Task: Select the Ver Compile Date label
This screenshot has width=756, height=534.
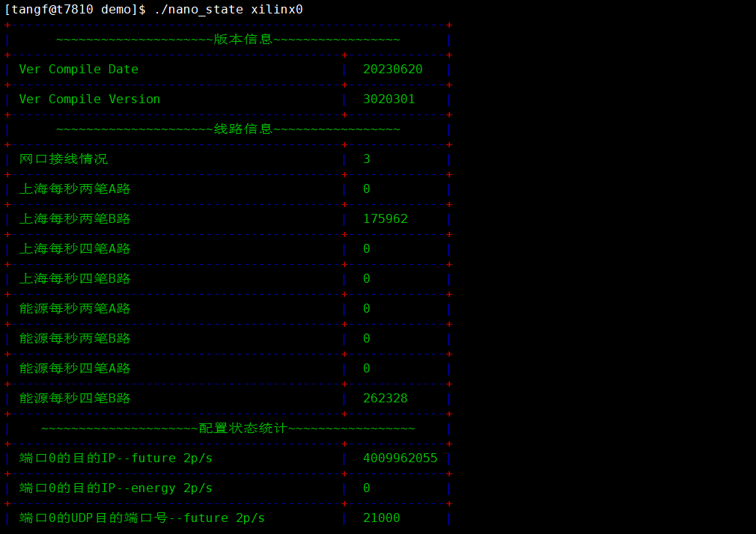Action: (79, 70)
